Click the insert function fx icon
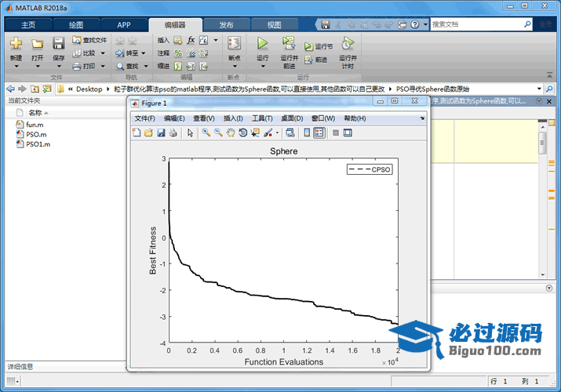This screenshot has width=561, height=392. click(191, 40)
